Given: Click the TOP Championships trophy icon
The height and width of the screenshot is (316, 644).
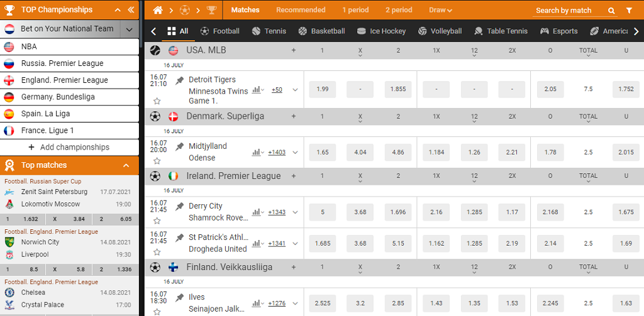Looking at the screenshot, I should coord(10,10).
